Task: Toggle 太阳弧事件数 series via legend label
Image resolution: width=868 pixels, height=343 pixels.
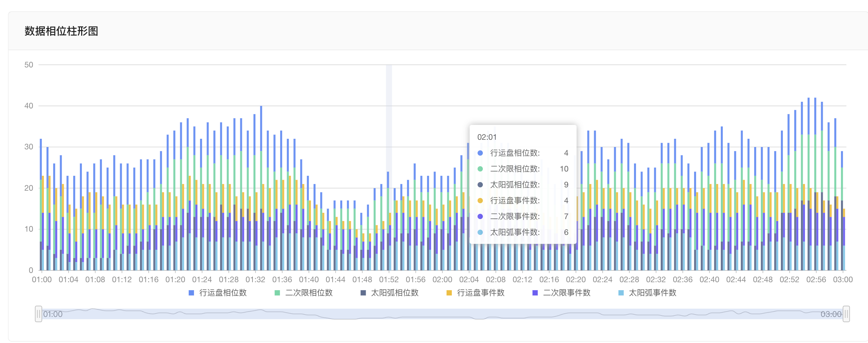Action: click(652, 293)
